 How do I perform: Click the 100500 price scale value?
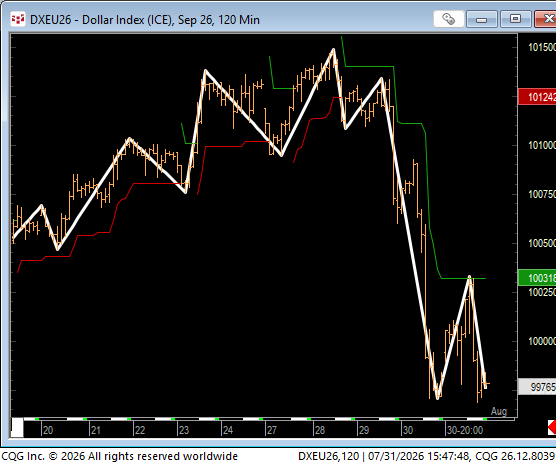[x=542, y=243]
